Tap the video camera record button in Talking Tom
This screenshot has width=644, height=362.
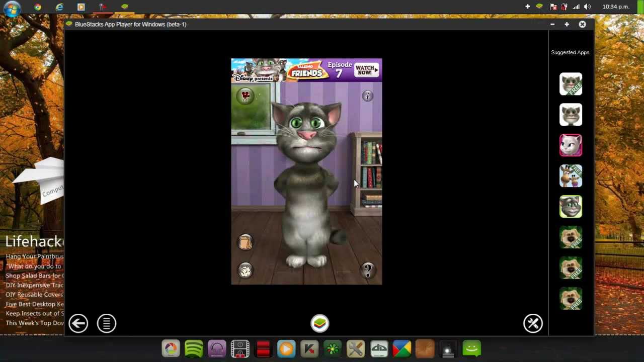pos(246,96)
